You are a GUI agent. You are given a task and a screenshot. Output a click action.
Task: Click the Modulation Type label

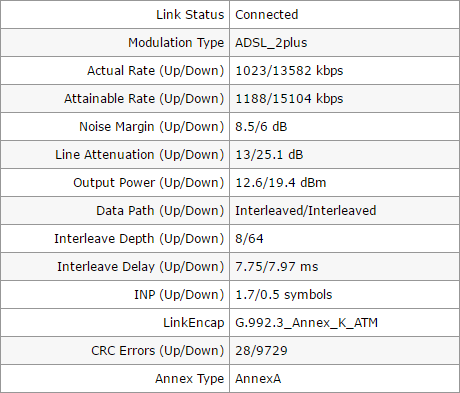[176, 43]
